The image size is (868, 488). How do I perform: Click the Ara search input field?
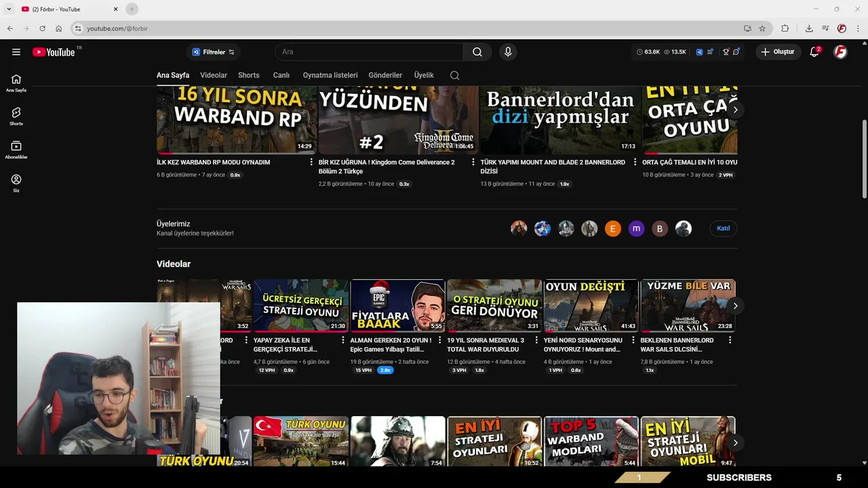coord(369,52)
